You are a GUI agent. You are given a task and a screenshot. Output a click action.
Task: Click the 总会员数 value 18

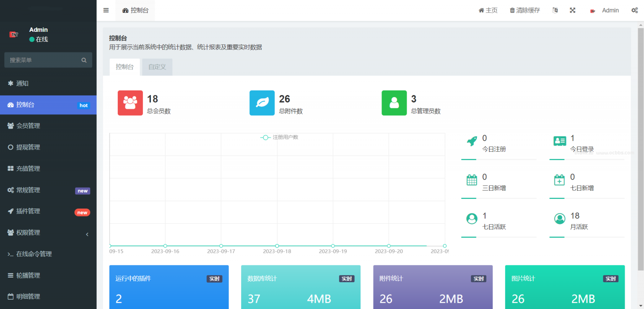(153, 99)
